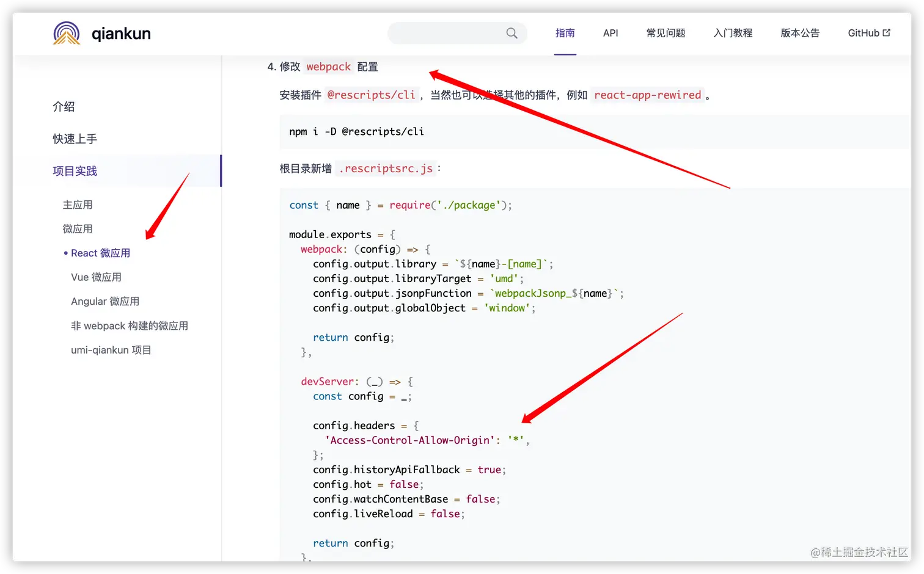The image size is (924, 574).
Task: Click the 'devServer: (_) => {' line
Action: click(x=357, y=382)
